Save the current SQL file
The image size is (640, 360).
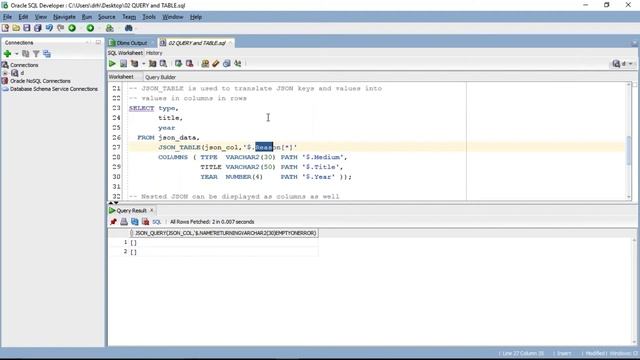point(27,28)
